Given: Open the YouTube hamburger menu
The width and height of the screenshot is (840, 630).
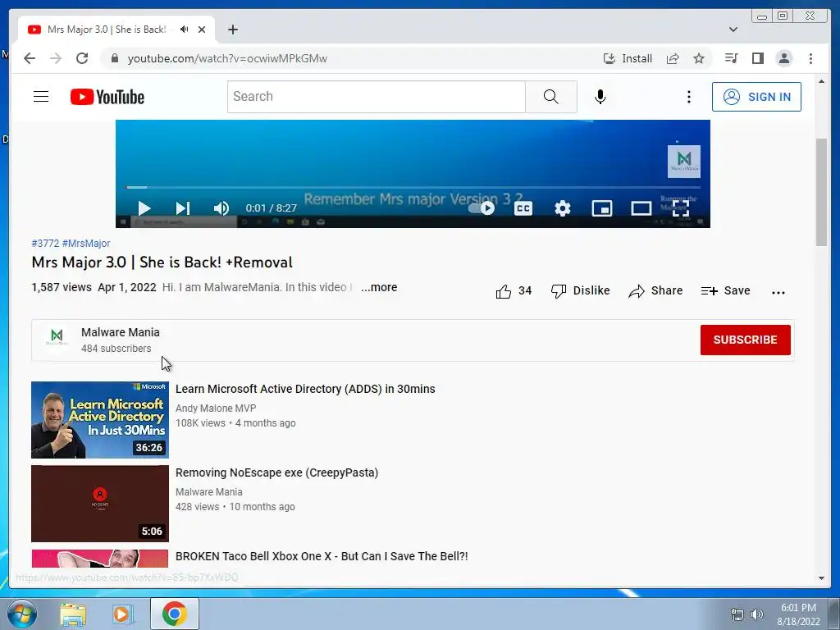Looking at the screenshot, I should pos(41,97).
